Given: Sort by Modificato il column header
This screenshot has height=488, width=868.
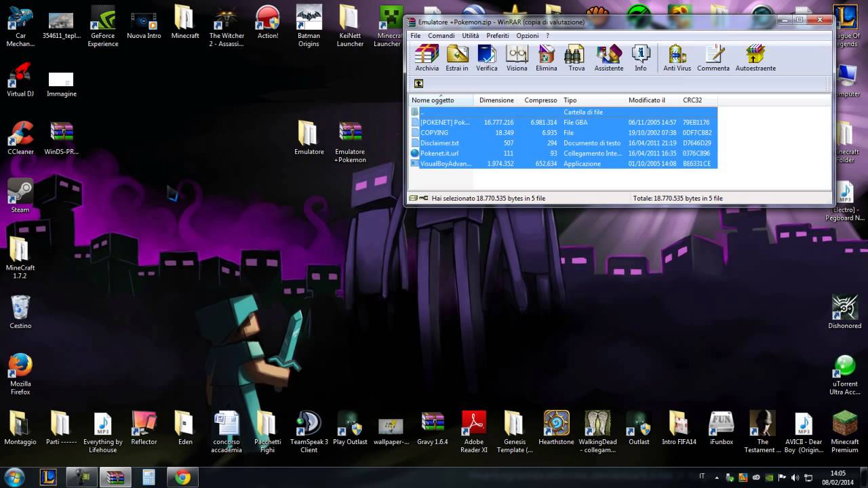Looking at the screenshot, I should (653, 100).
